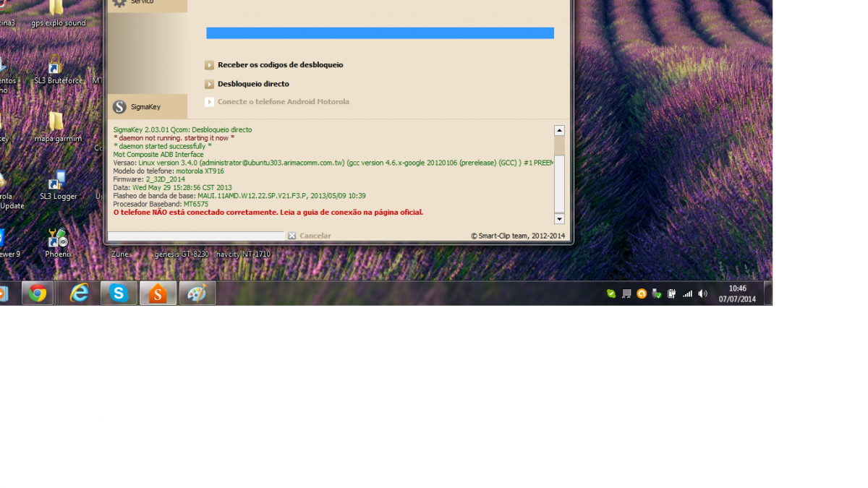This screenshot has height=488, width=868.
Task: Open the mapa garmim desktop folder
Action: [x=58, y=128]
